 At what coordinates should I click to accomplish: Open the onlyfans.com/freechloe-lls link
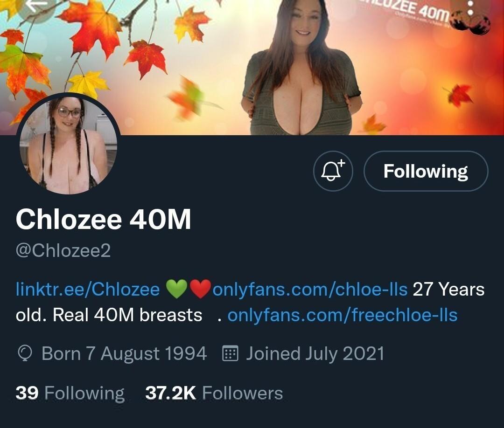click(x=343, y=315)
